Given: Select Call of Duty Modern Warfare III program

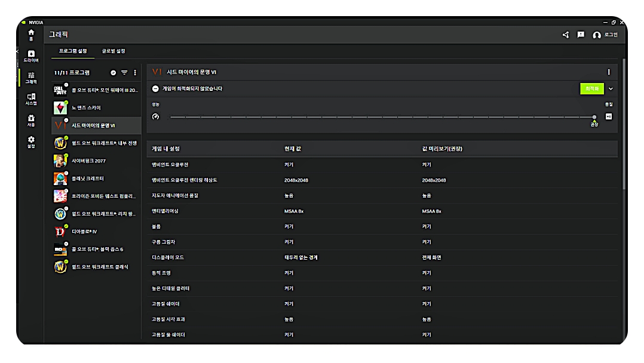Looking at the screenshot, I should 96,90.
